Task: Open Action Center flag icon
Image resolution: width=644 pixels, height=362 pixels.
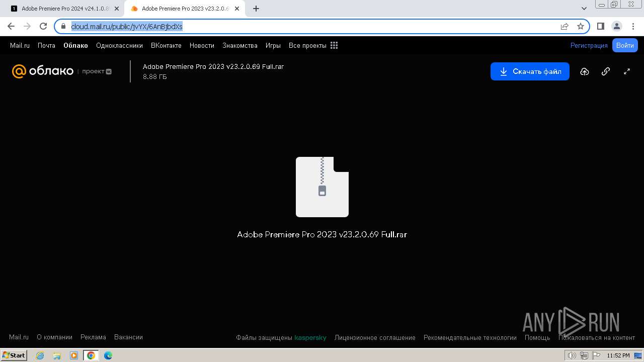Action: pyautogui.click(x=596, y=355)
